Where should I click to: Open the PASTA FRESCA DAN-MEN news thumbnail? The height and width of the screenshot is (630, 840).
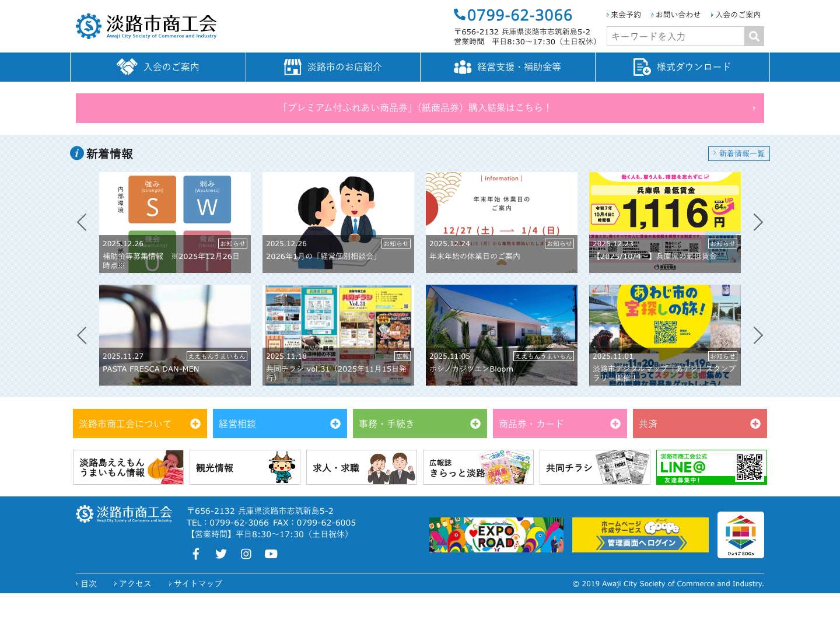(x=175, y=335)
